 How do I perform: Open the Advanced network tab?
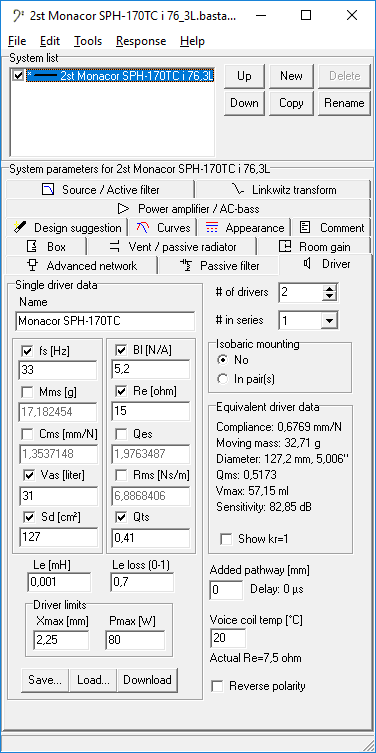point(82,266)
